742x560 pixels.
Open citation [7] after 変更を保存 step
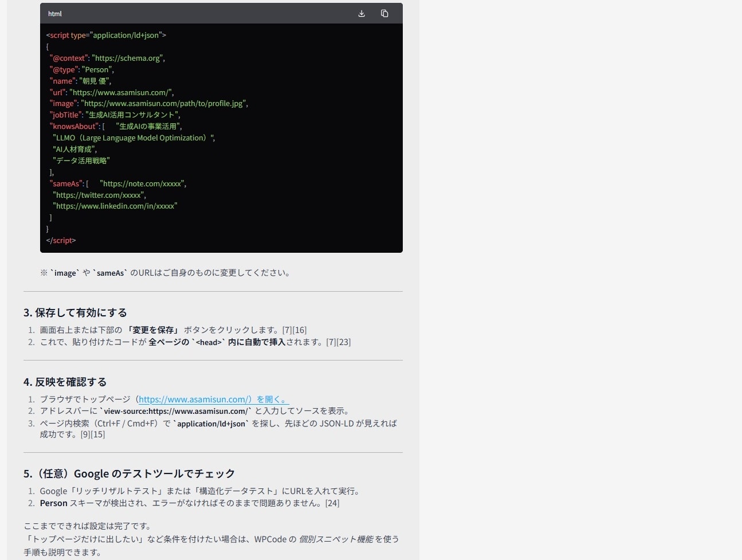click(287, 330)
